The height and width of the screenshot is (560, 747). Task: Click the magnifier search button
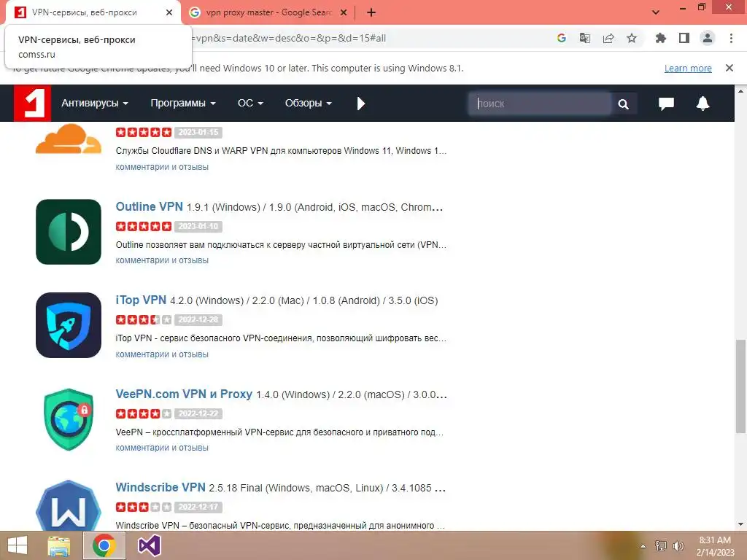pyautogui.click(x=623, y=104)
